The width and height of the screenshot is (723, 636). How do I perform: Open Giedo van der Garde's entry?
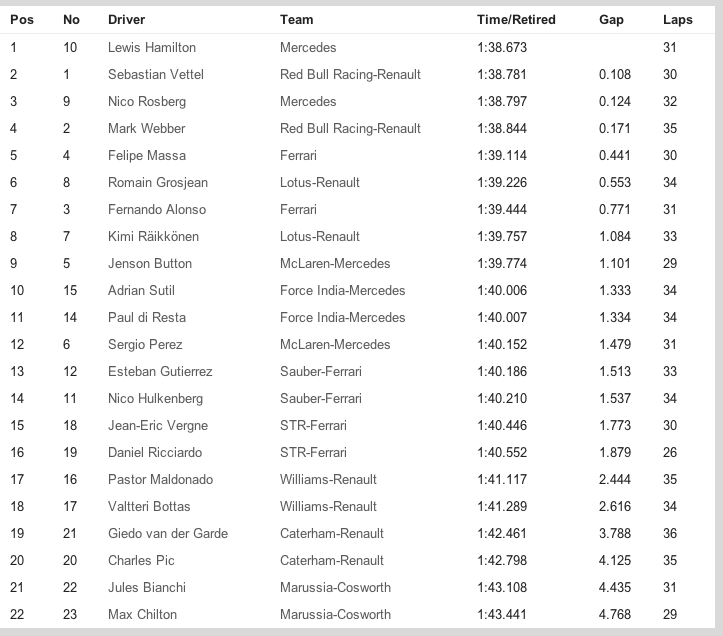(x=160, y=533)
